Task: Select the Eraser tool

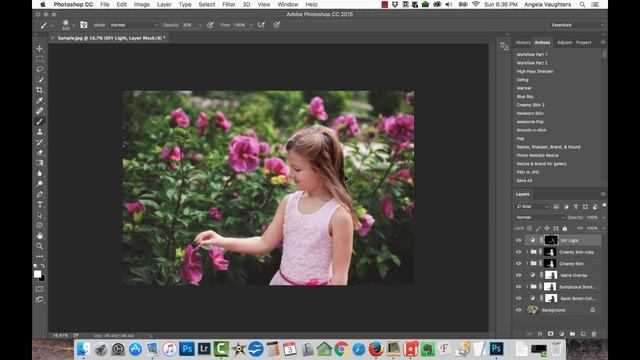Action: coord(40,152)
